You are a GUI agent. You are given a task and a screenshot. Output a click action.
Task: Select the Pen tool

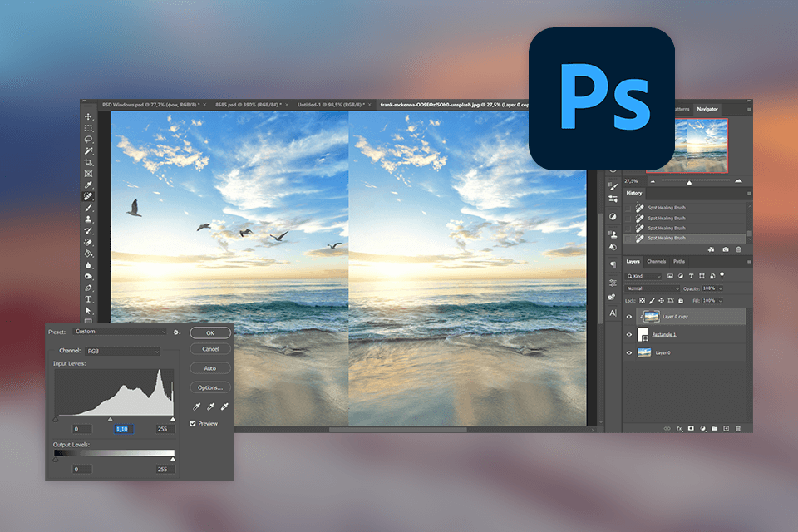point(89,288)
